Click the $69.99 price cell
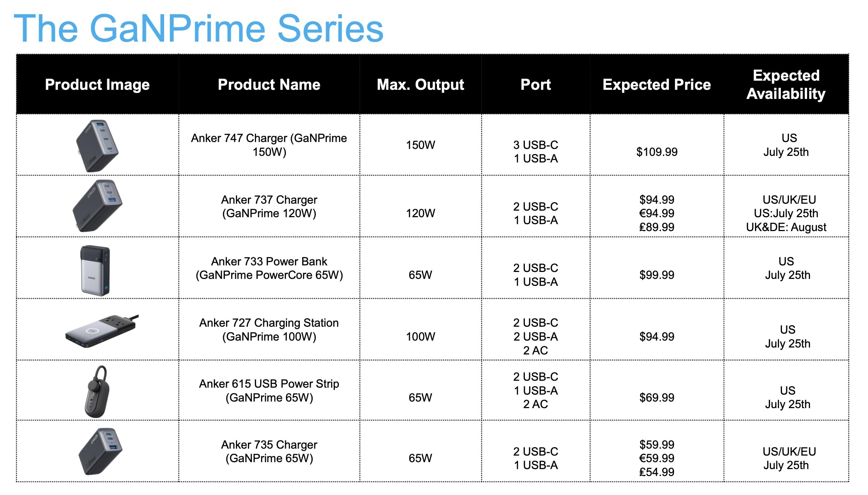 (x=656, y=398)
